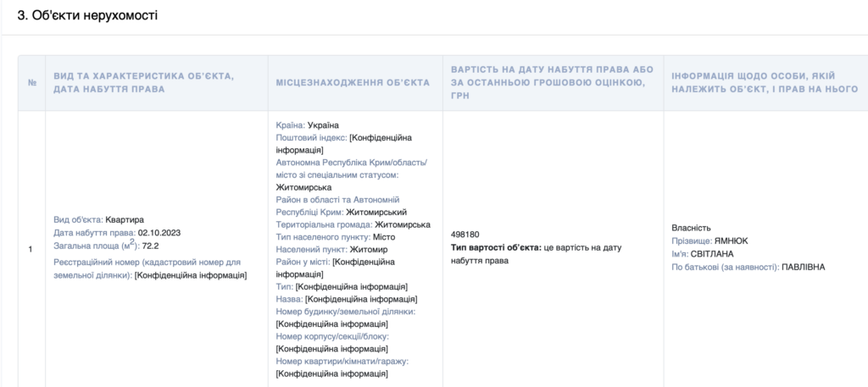Click the patronymic "ПАВЛІВНА"

point(803,267)
